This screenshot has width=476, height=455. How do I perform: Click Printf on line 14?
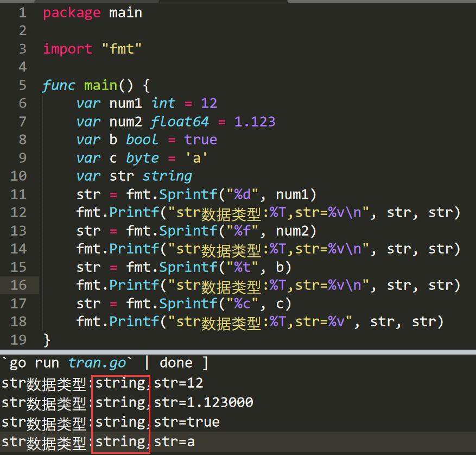[134, 249]
